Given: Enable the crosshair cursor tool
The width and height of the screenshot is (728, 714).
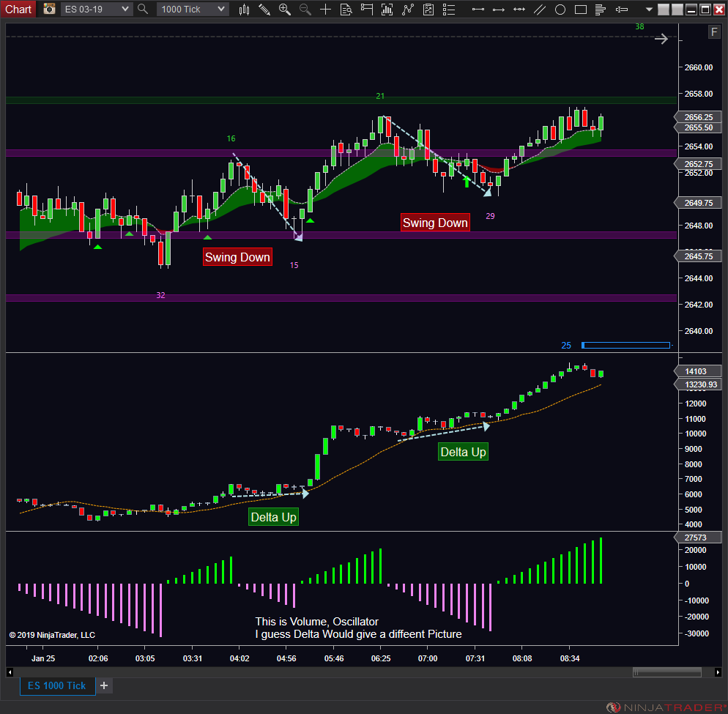Looking at the screenshot, I should pos(325,10).
